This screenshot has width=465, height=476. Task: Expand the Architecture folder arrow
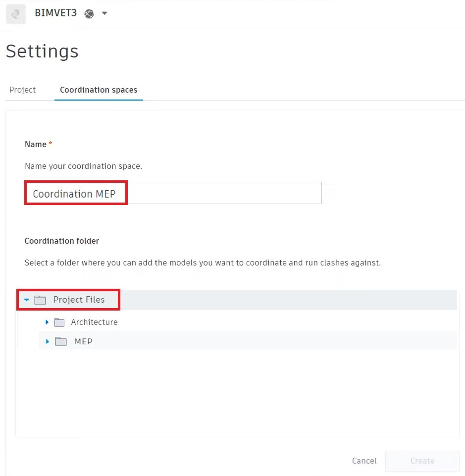pos(47,322)
